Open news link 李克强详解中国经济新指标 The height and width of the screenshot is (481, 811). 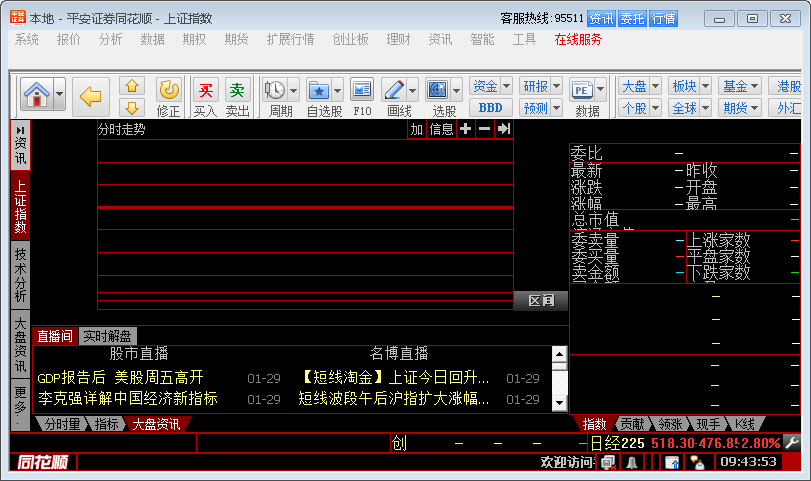[x=127, y=399]
